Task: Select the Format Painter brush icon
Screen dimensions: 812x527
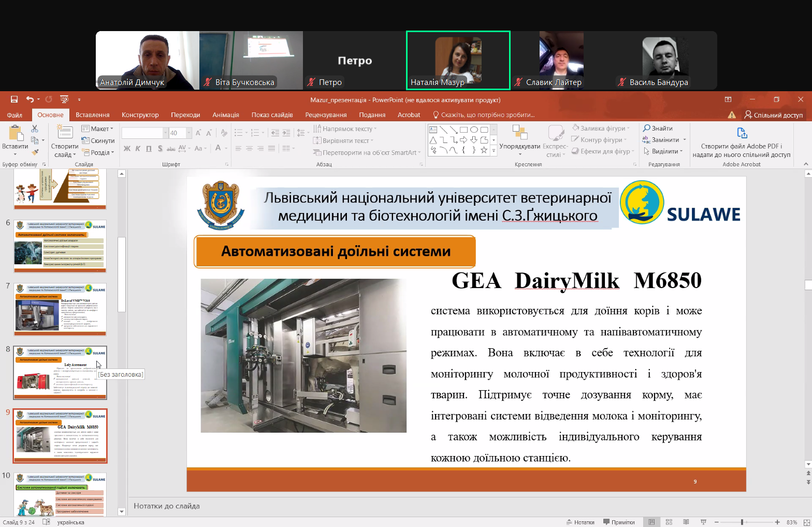Action: click(x=35, y=152)
